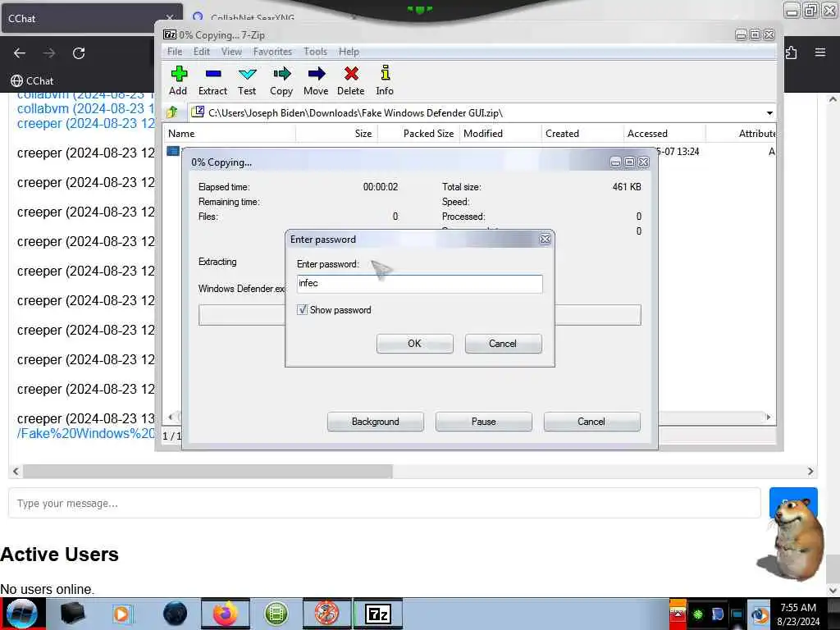Open browser extensions puzzle icon

tap(791, 52)
